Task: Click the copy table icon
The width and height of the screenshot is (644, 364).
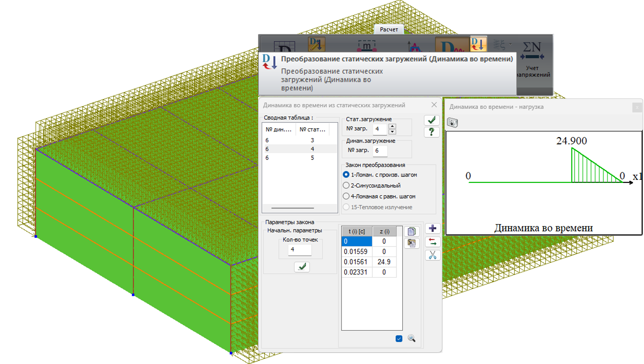Action: click(412, 231)
